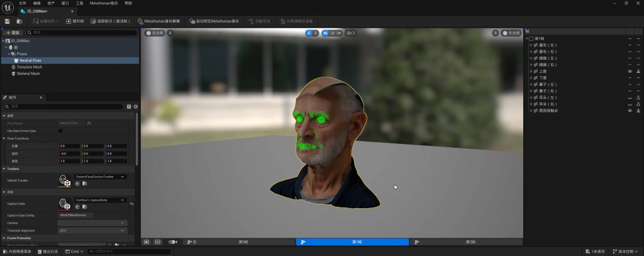Click the 添加 add button in tree panel
The height and width of the screenshot is (256, 644).
13,32
